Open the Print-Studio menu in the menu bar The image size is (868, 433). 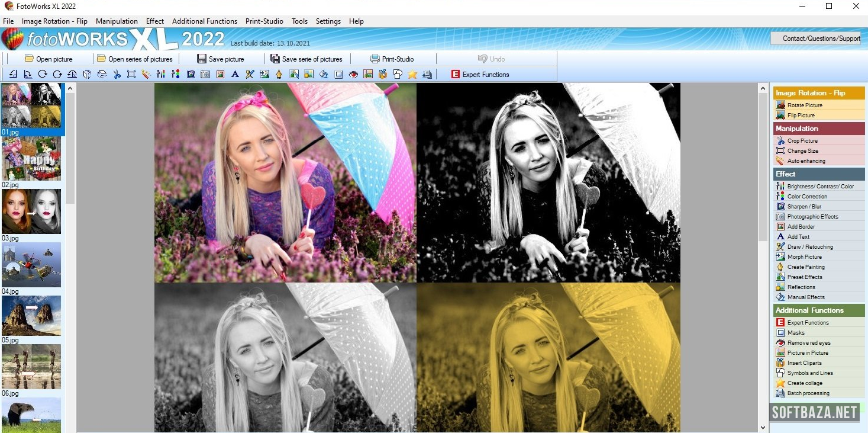pos(264,21)
